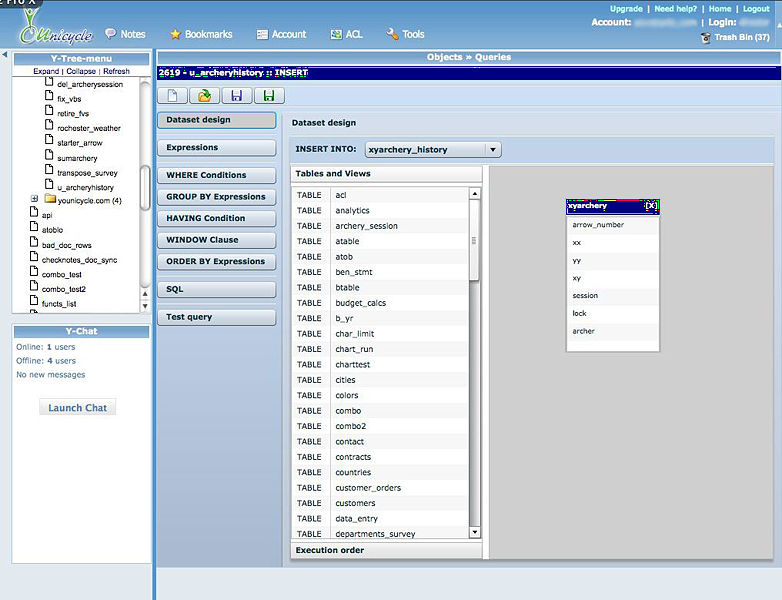Click the u_archeryhistory document icon in tree
This screenshot has width=782, height=600.
click(x=49, y=187)
